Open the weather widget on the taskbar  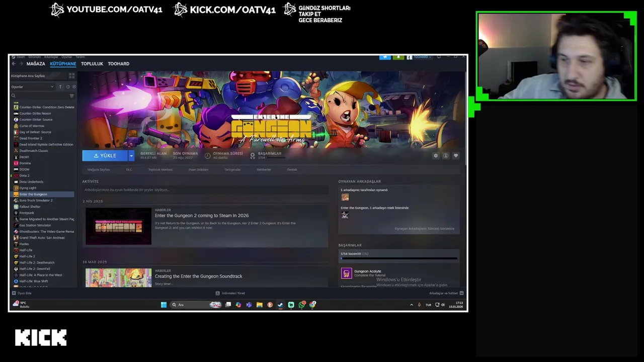click(21, 305)
